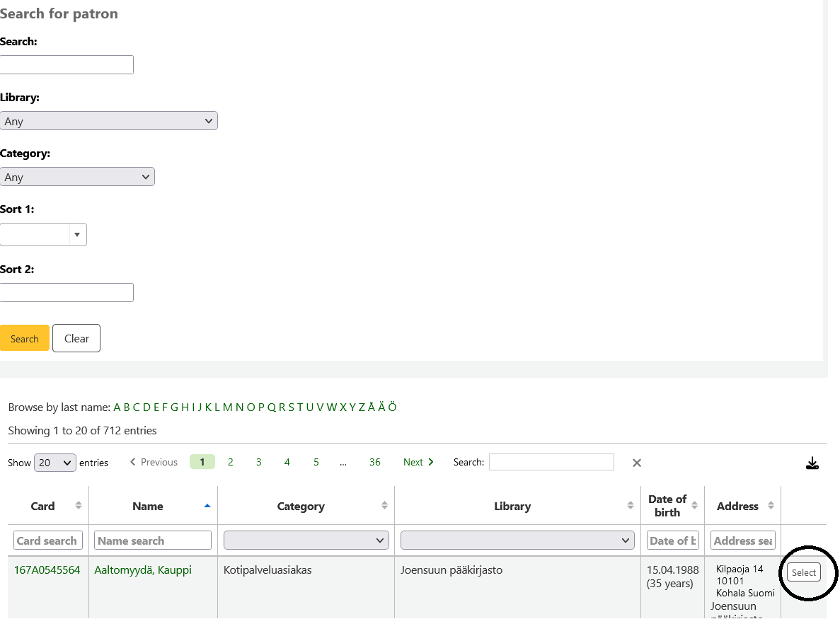Click the export/download table icon
The width and height of the screenshot is (840, 619).
[x=812, y=463]
